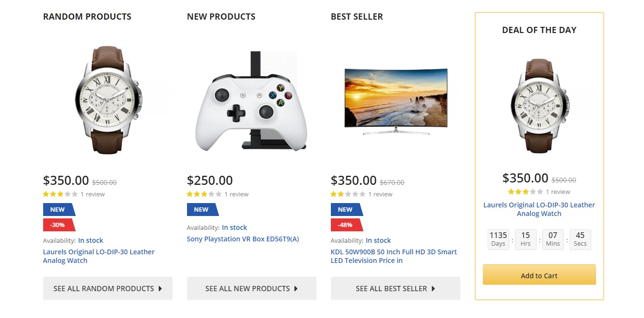Open Sony Playstation VR Box ED56T9(A) link

pyautogui.click(x=243, y=239)
